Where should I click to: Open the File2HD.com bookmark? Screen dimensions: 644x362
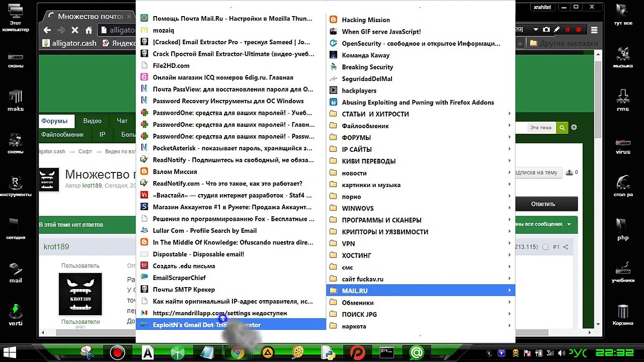pos(231,65)
